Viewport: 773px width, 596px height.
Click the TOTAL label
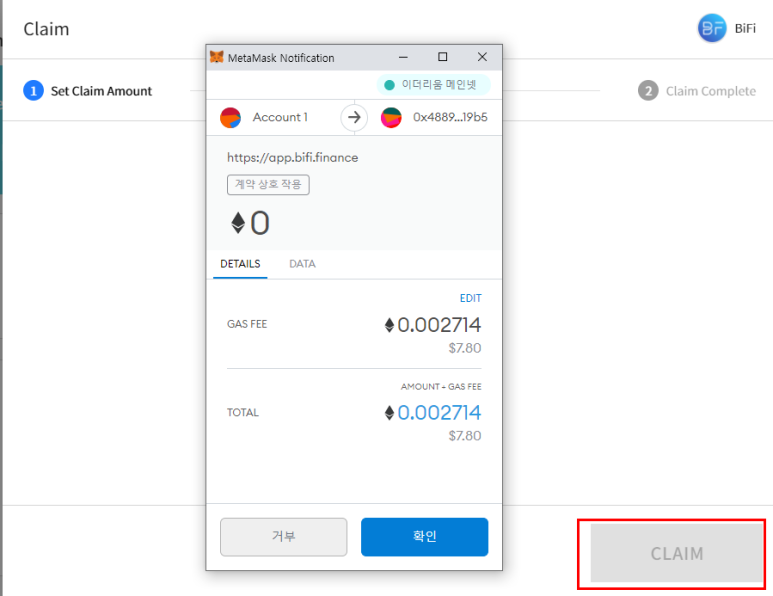tap(243, 413)
